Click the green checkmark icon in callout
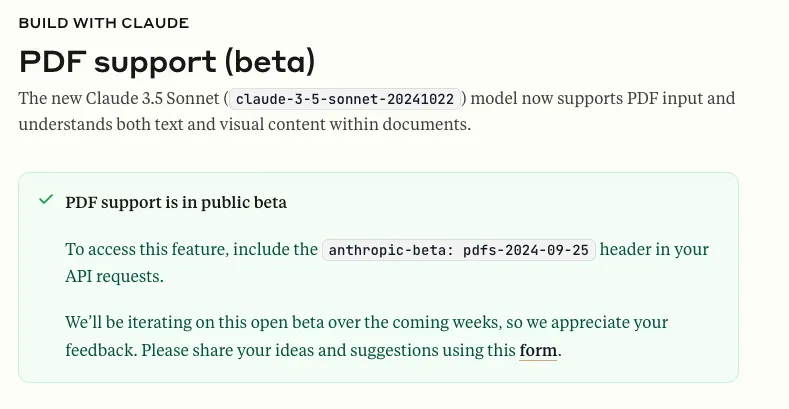The width and height of the screenshot is (789, 409). 45,200
